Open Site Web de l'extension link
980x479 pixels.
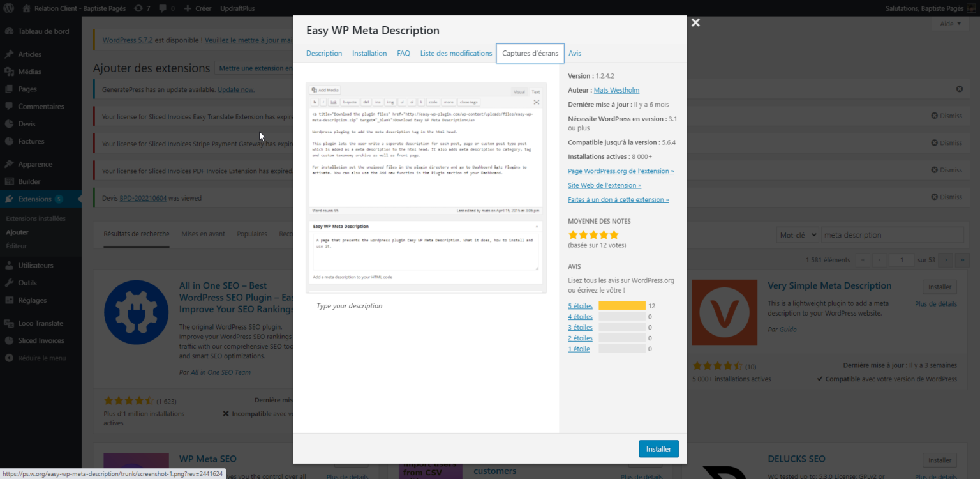[604, 185]
